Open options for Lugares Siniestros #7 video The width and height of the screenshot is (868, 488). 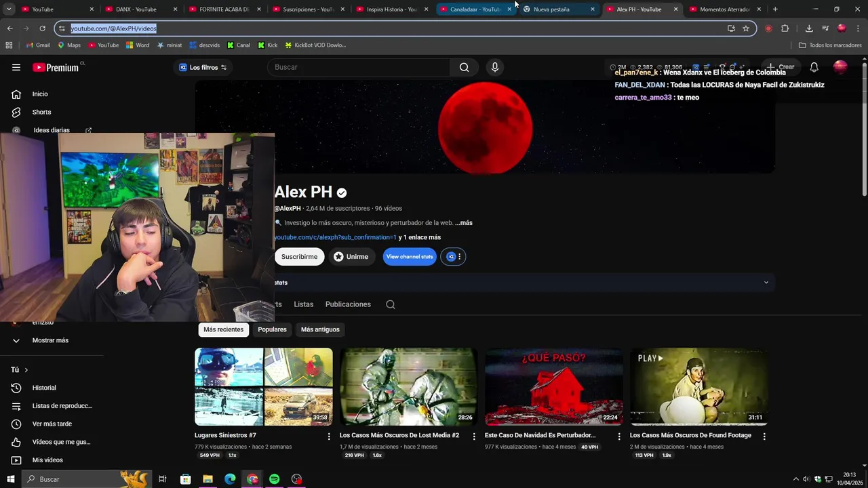coord(329,436)
